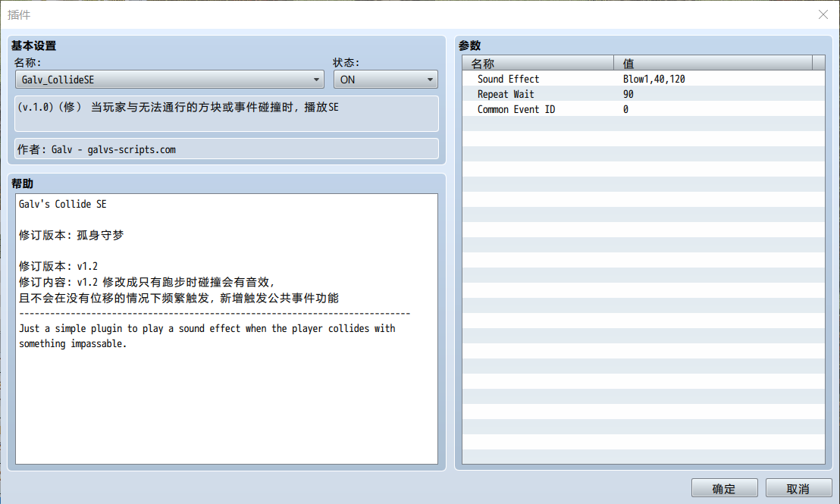Click the 确定 button
The width and height of the screenshot is (840, 504).
724,488
